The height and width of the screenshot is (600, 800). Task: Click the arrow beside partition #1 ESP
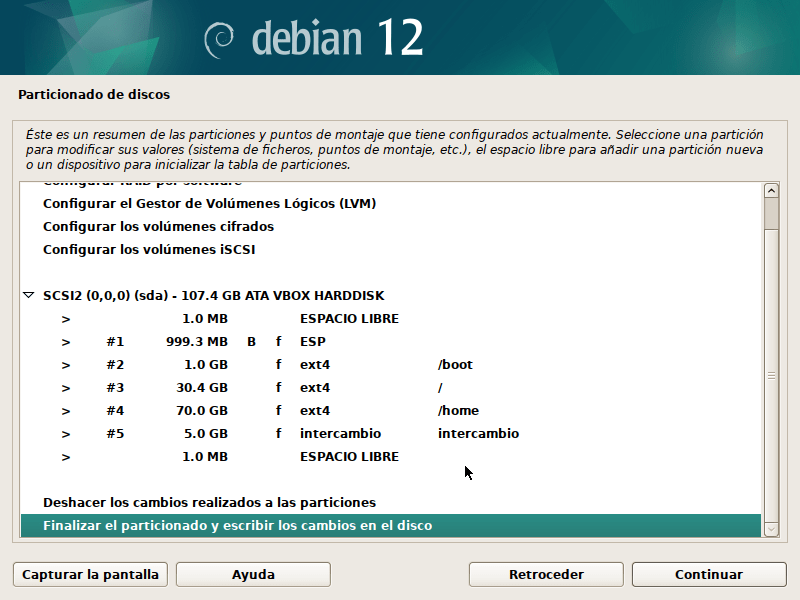tap(66, 342)
